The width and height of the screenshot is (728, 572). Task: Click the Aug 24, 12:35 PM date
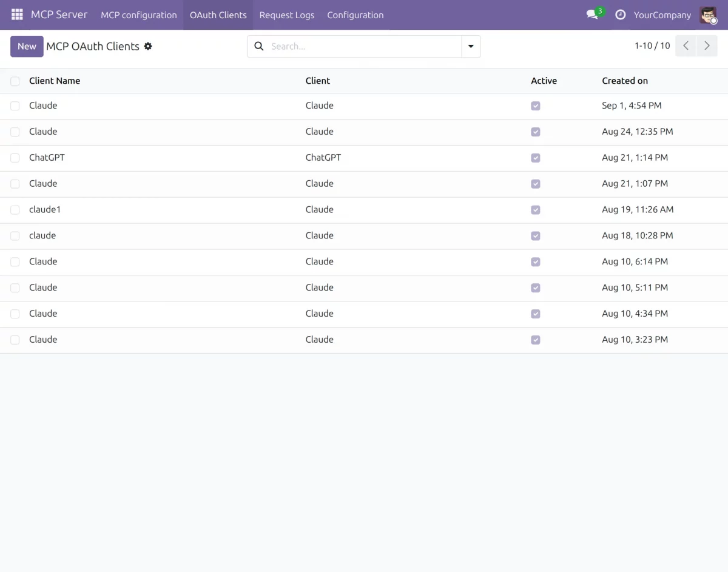[x=638, y=132]
